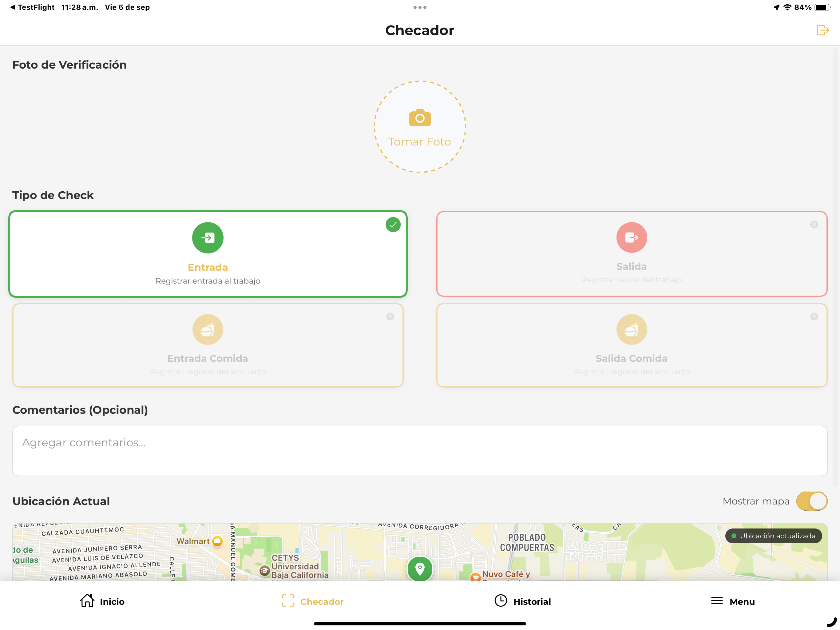
Task: Tap the Comentarios (Opcional) heading
Action: pos(80,410)
